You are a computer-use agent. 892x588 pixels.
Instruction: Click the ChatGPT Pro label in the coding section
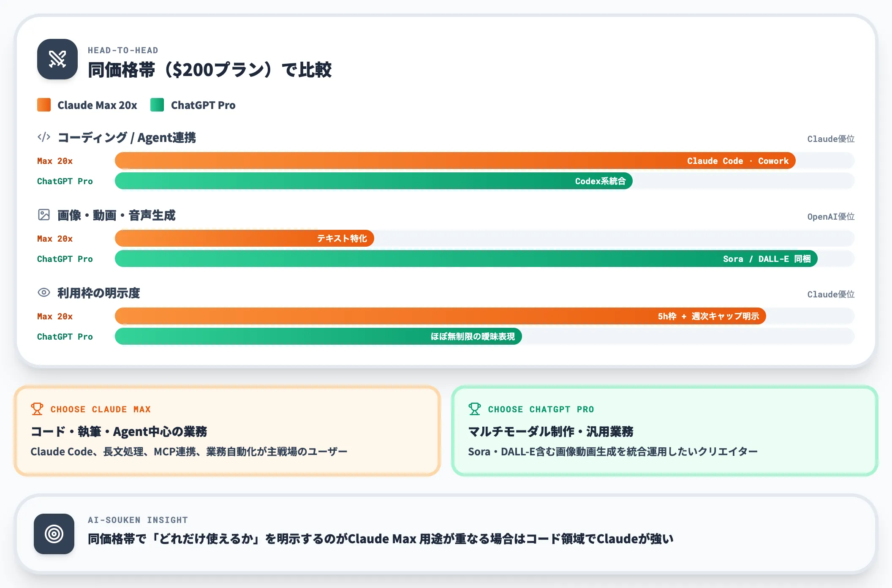[x=65, y=181]
